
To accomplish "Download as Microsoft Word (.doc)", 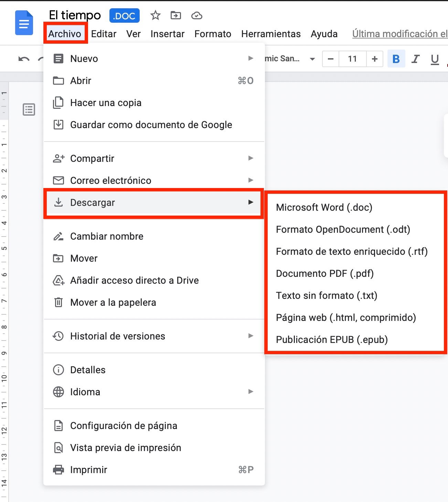I will (356, 207).
